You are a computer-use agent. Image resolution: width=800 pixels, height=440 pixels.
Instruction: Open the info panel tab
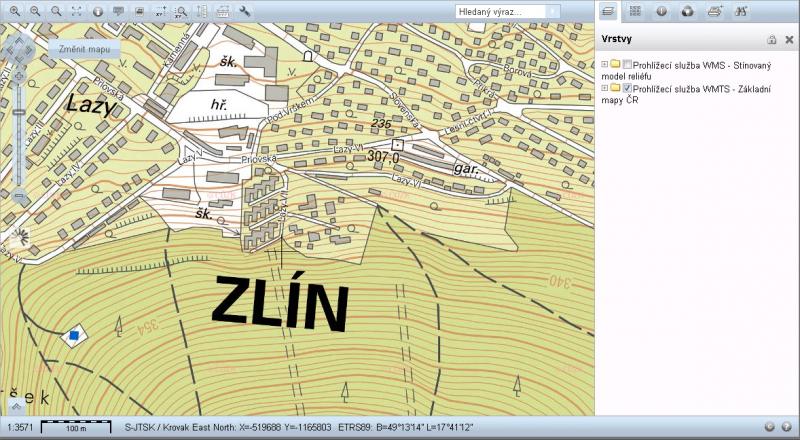662,12
